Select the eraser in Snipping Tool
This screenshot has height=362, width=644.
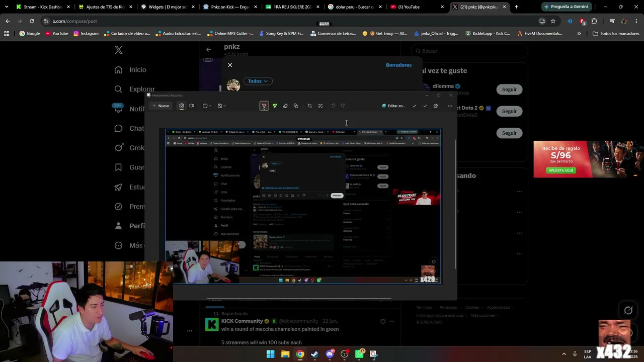285,106
